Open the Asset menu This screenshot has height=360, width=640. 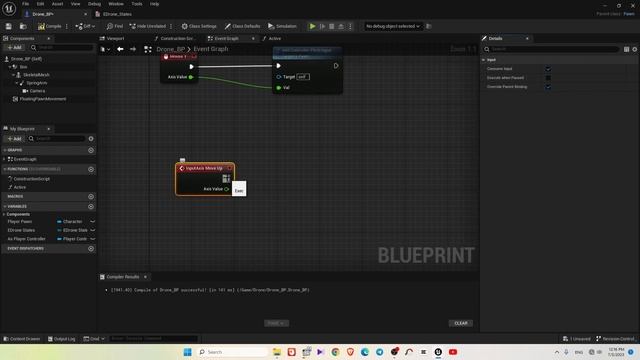57,4
